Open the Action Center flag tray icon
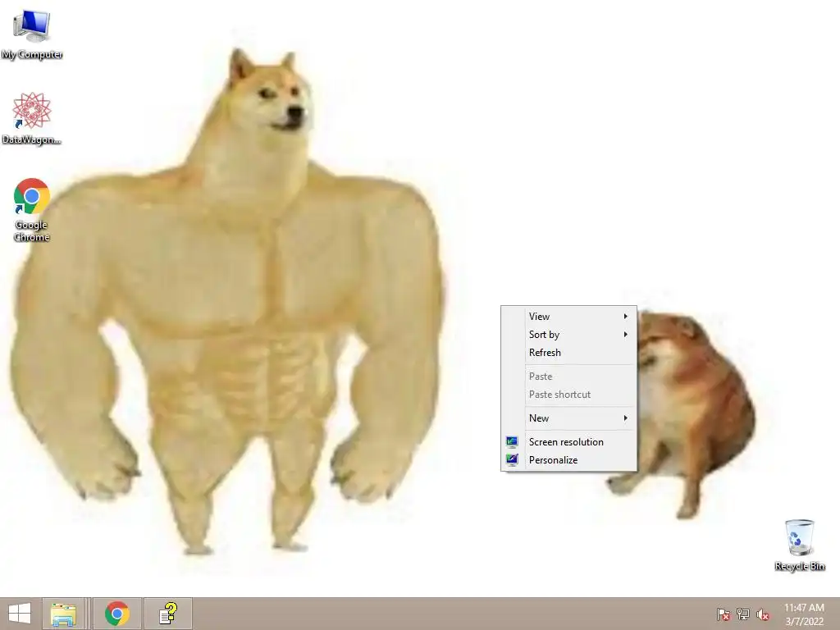Image resolution: width=840 pixels, height=630 pixels. pyautogui.click(x=724, y=614)
